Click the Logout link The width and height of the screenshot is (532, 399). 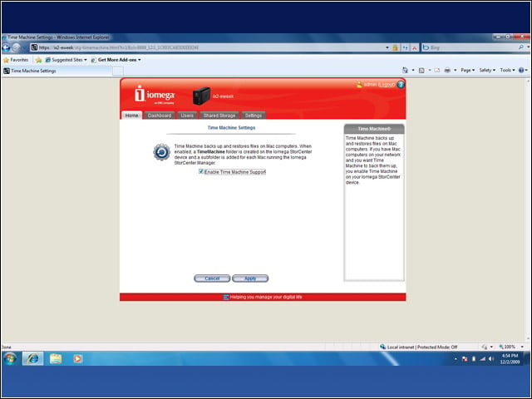click(x=387, y=85)
